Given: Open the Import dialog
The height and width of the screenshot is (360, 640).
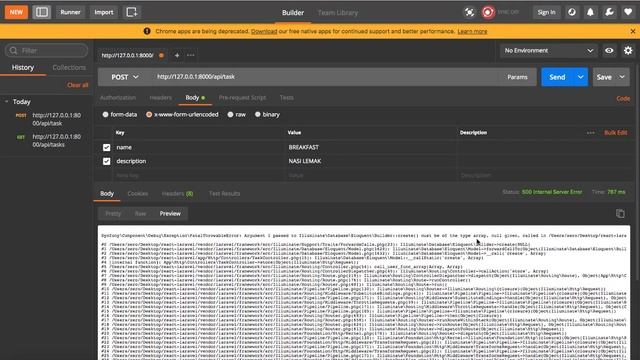Looking at the screenshot, I should click(104, 12).
